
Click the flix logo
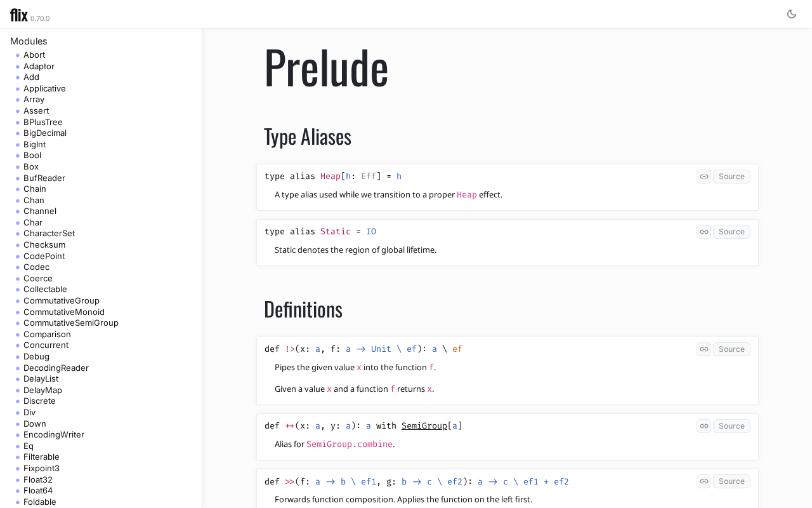[x=19, y=15]
